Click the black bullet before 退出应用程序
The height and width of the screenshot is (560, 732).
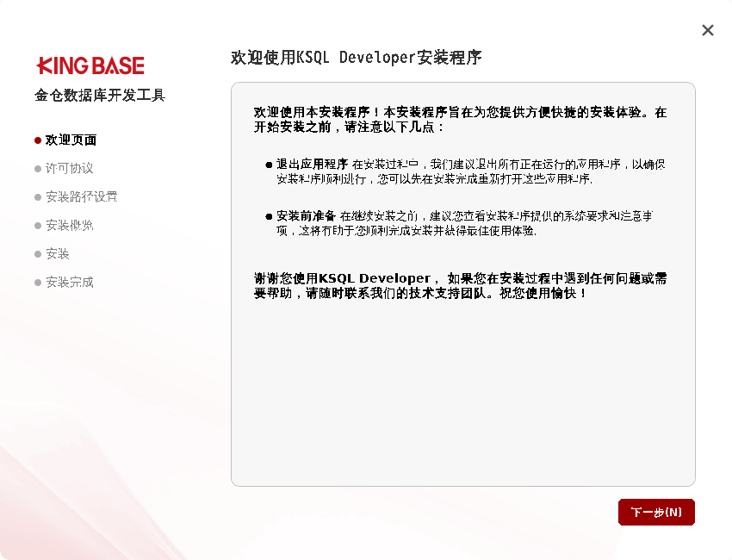pyautogui.click(x=269, y=165)
